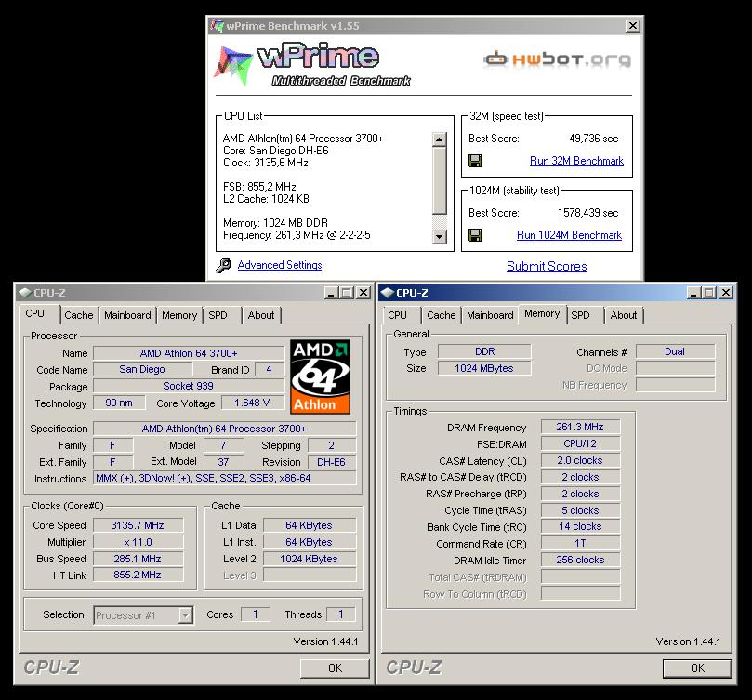Screen dimensions: 752x700
Task: Minimize the right CPU-Z window
Action: coord(693,293)
